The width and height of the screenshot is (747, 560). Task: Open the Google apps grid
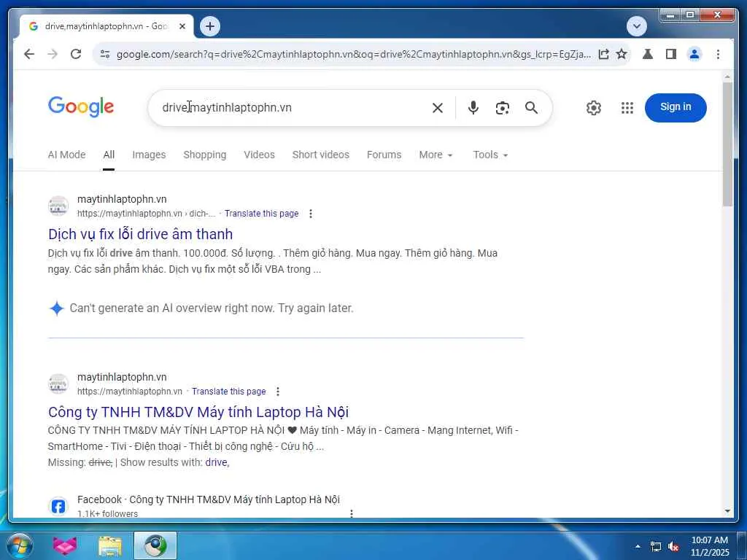(x=627, y=108)
